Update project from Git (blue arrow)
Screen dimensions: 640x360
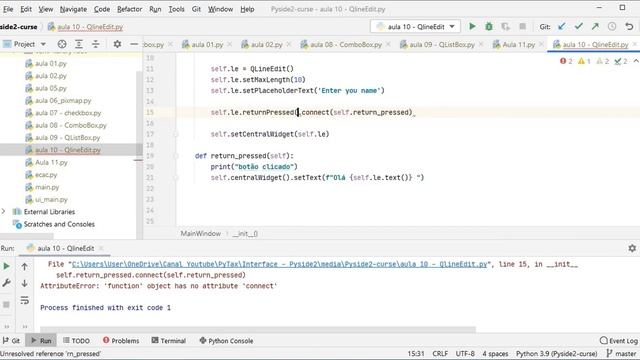point(562,27)
